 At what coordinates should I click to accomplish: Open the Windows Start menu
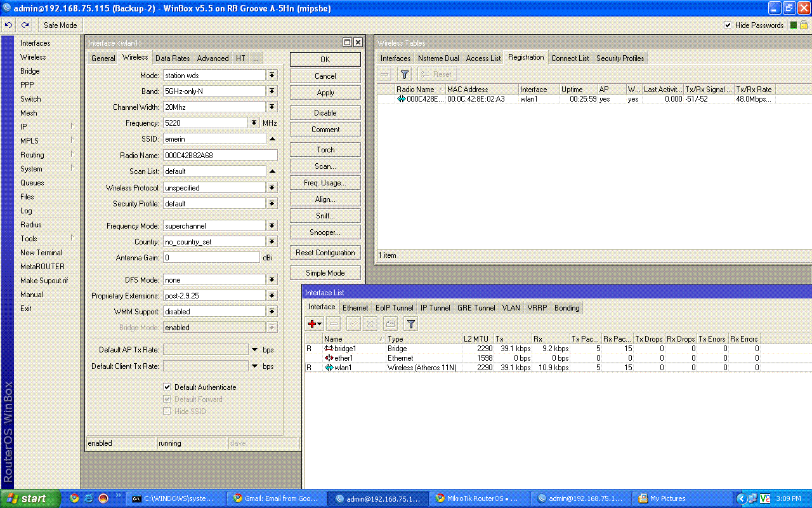[x=30, y=498]
